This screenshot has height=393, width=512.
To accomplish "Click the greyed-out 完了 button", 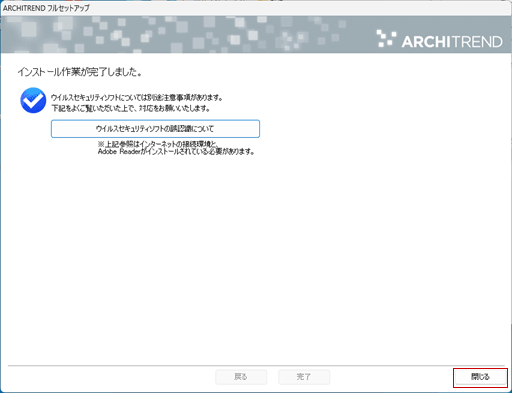I will (x=304, y=377).
